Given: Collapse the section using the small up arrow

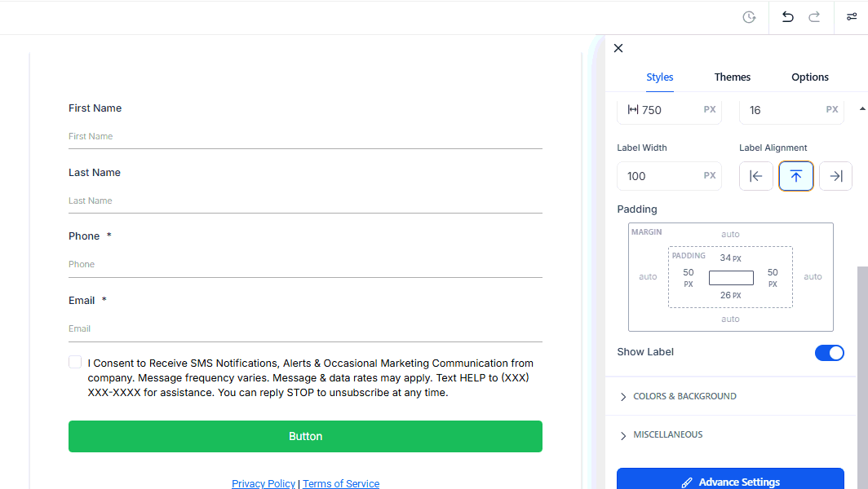Looking at the screenshot, I should (x=862, y=109).
